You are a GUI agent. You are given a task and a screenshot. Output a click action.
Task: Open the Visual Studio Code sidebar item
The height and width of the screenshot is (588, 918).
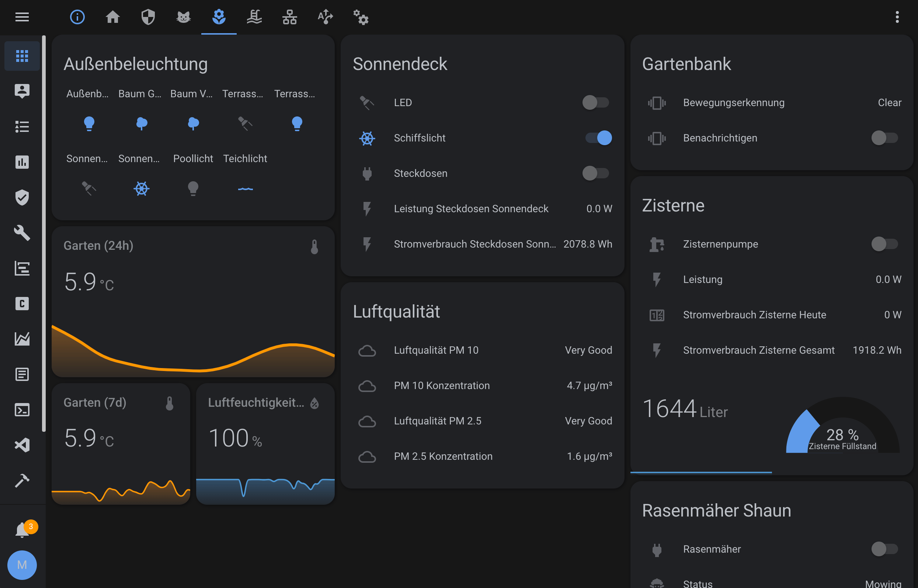pyautogui.click(x=22, y=445)
